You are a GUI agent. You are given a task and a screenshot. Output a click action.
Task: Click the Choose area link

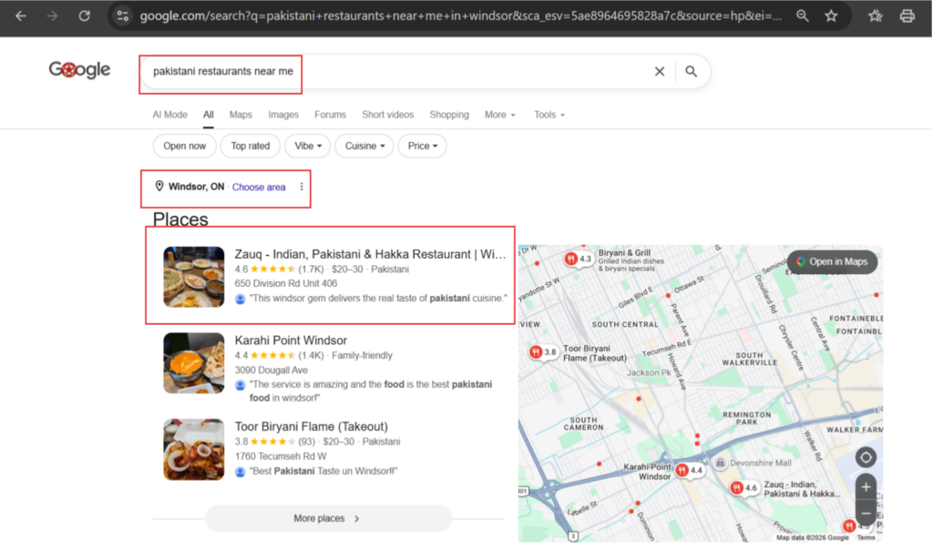click(259, 188)
